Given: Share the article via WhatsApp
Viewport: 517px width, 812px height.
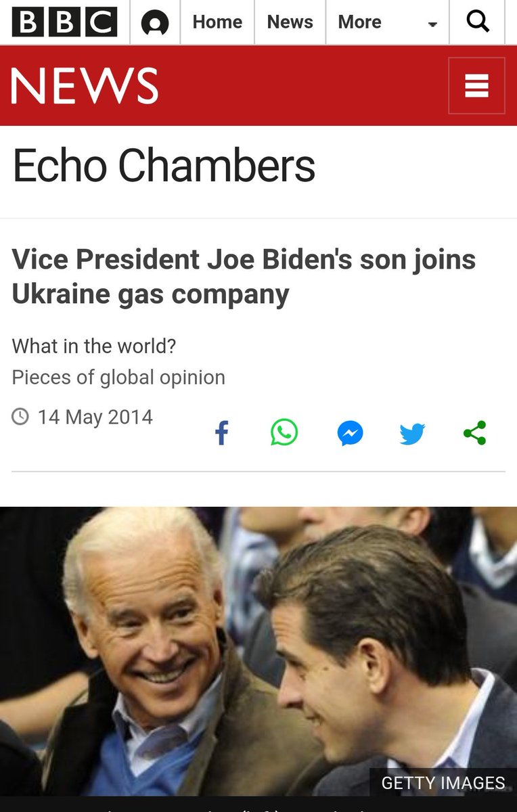Looking at the screenshot, I should 284,432.
